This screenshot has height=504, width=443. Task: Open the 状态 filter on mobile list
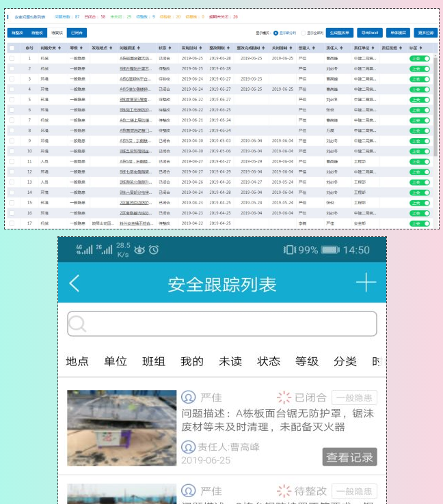tap(269, 361)
